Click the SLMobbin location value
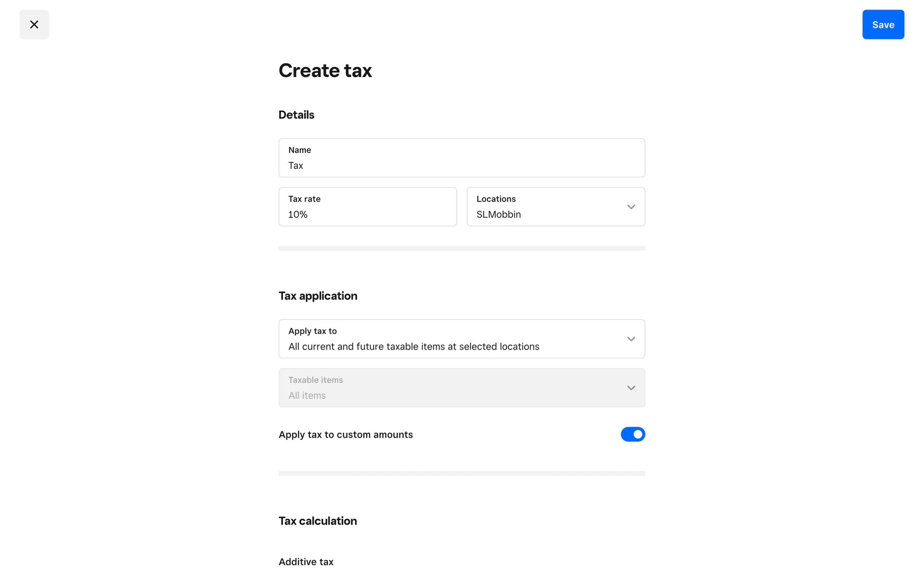The height and width of the screenshot is (578, 924). [498, 215]
